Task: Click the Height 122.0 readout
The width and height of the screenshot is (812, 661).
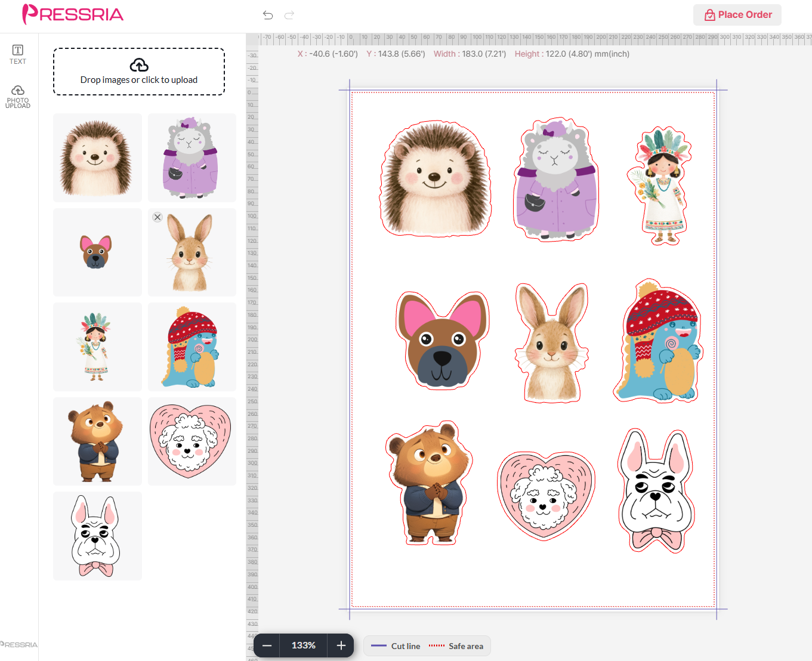Action: coord(572,54)
